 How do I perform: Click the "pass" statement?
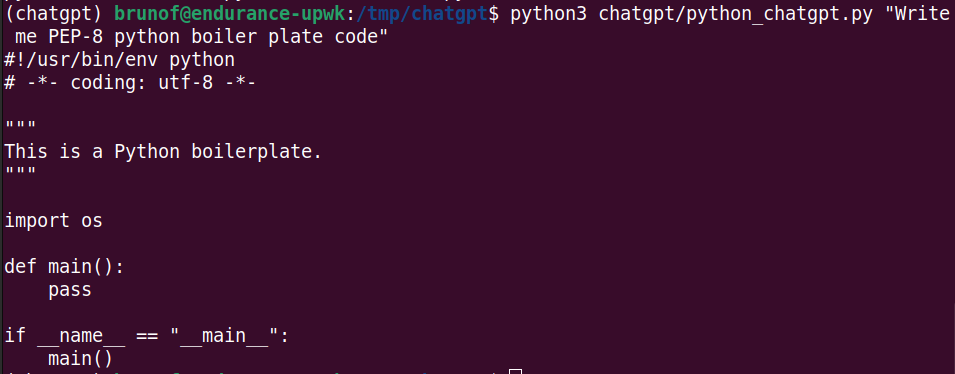click(70, 290)
